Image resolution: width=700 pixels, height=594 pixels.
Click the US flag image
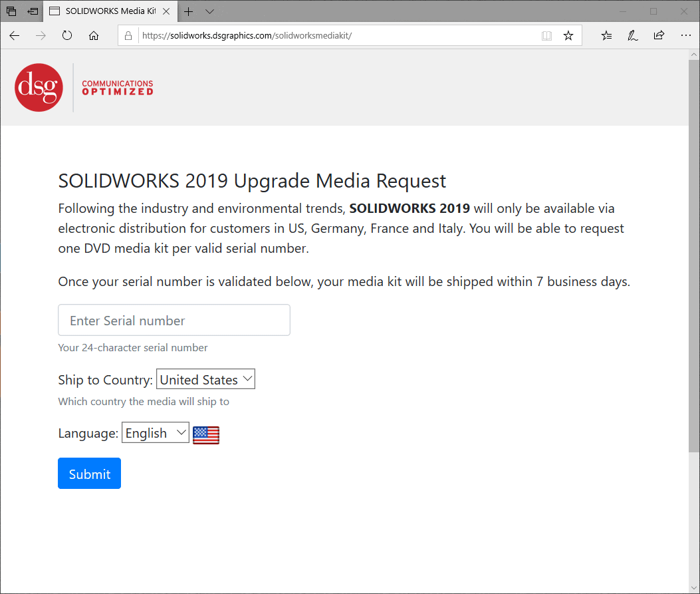point(206,435)
